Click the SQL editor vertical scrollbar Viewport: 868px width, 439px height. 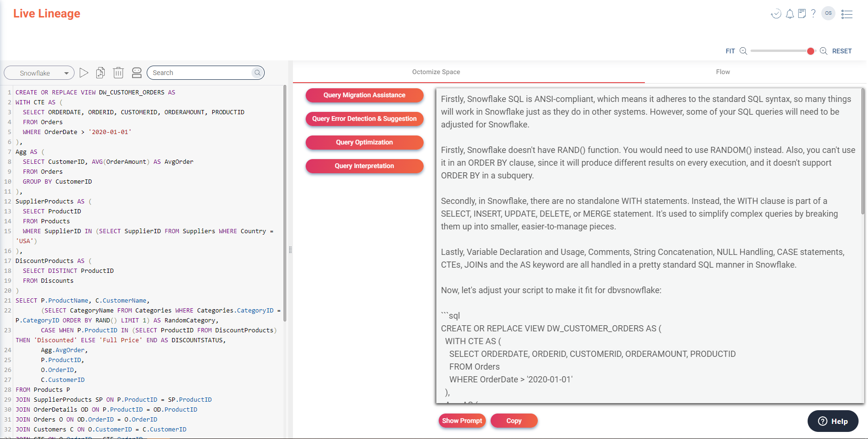click(x=284, y=203)
